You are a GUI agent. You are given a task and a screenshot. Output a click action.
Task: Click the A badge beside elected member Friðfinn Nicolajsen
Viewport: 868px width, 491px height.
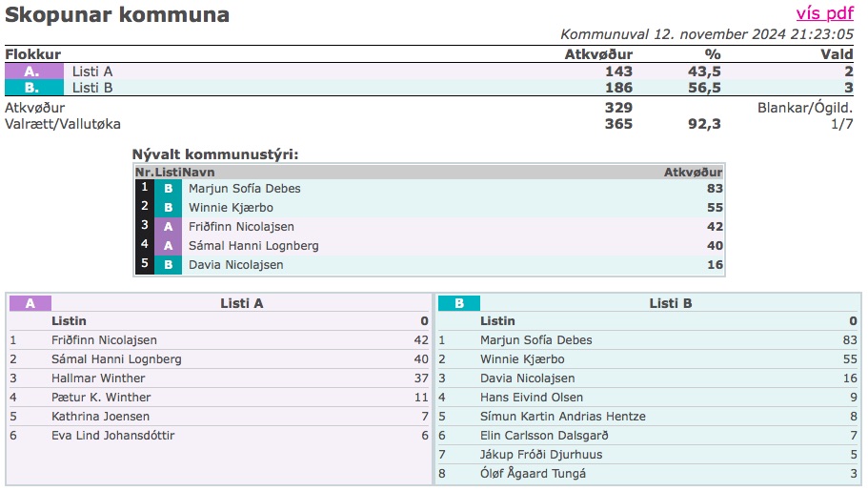click(168, 227)
